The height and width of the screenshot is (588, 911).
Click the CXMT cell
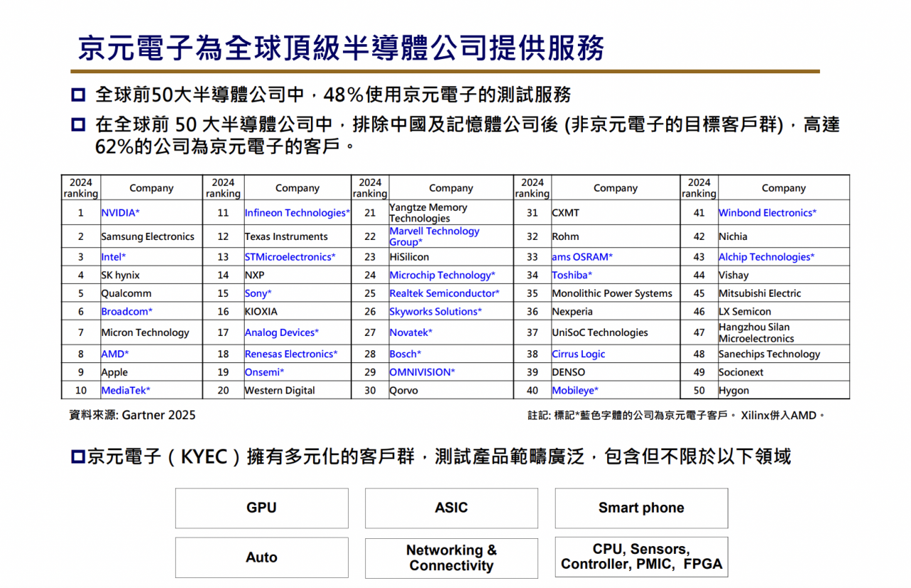pyautogui.click(x=616, y=213)
